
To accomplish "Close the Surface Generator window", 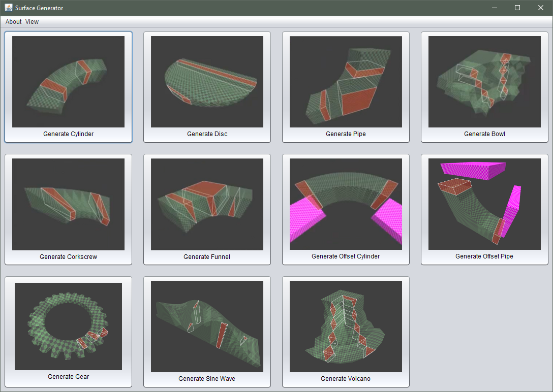I will [x=540, y=8].
